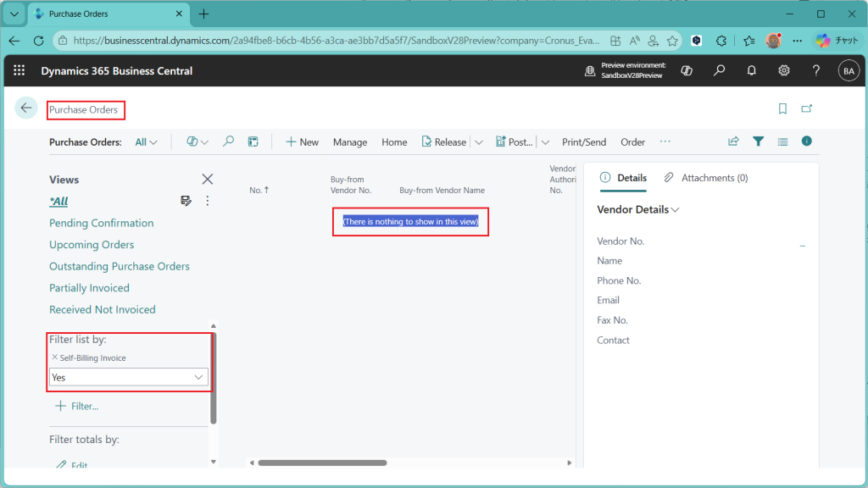This screenshot has height=488, width=868.
Task: Expand the Vendor Details chevron
Action: pyautogui.click(x=676, y=210)
